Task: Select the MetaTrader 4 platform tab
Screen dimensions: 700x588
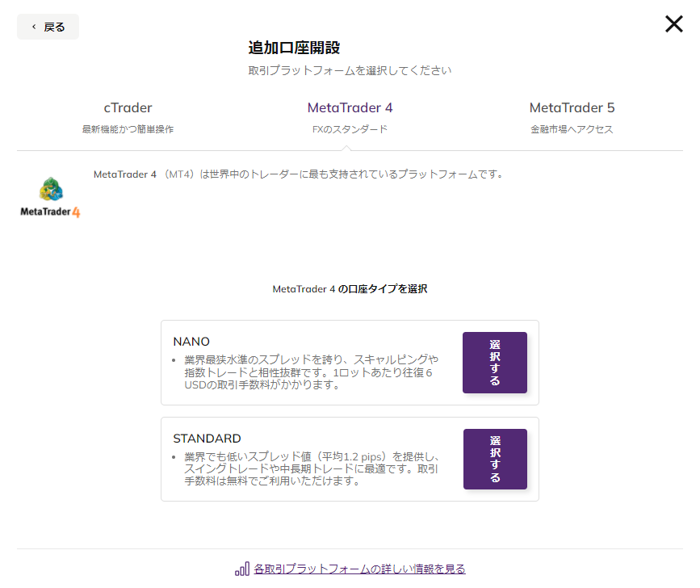Action: [x=350, y=118]
